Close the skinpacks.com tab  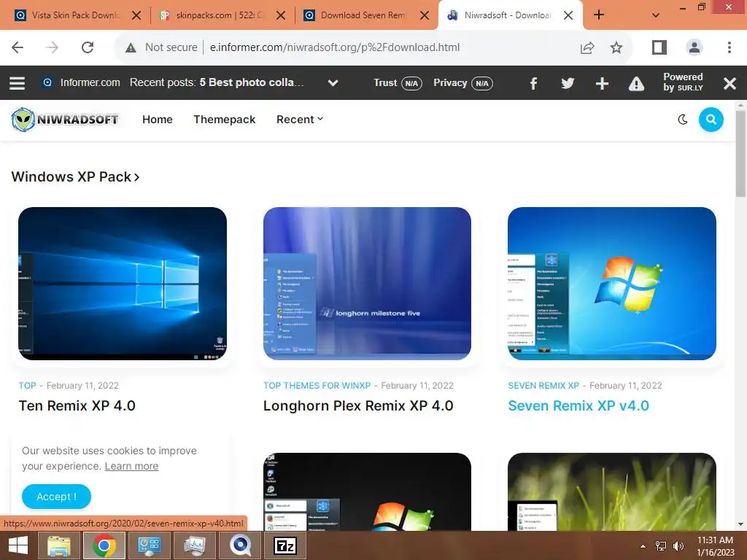(281, 15)
